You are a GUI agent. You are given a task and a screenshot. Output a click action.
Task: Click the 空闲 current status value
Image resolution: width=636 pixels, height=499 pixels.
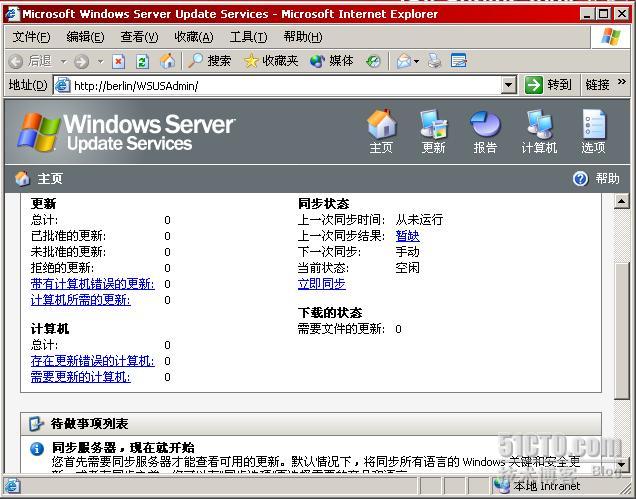[408, 268]
